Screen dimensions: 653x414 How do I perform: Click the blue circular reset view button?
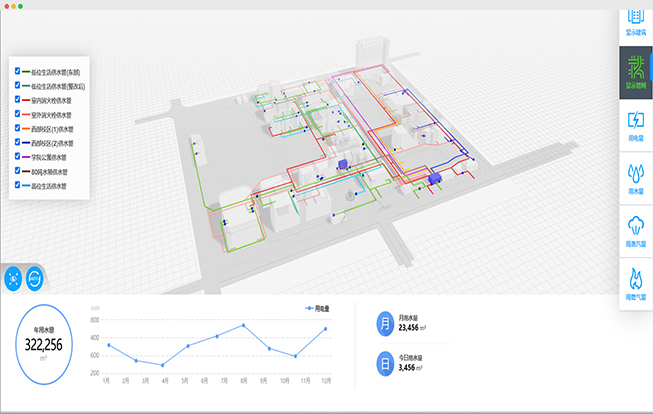37,279
